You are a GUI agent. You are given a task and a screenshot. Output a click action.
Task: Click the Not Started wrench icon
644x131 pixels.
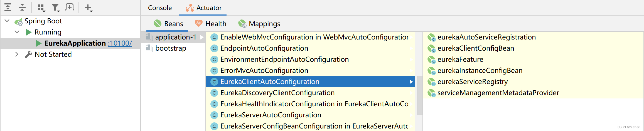(x=28, y=54)
